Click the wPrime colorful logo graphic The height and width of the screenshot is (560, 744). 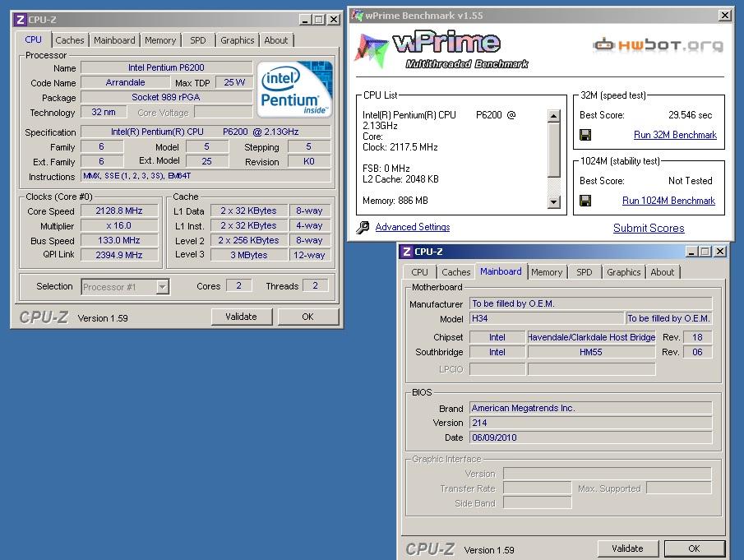pos(371,50)
